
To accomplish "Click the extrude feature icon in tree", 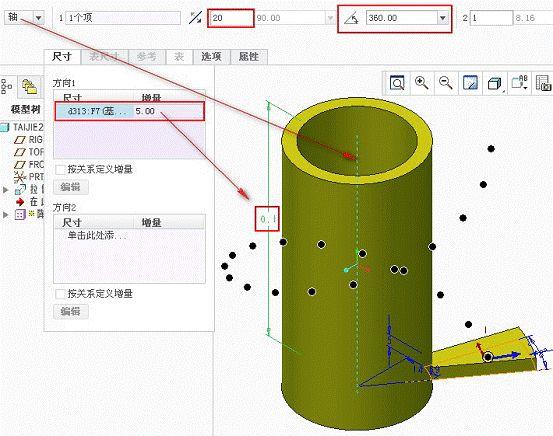I will (x=20, y=189).
